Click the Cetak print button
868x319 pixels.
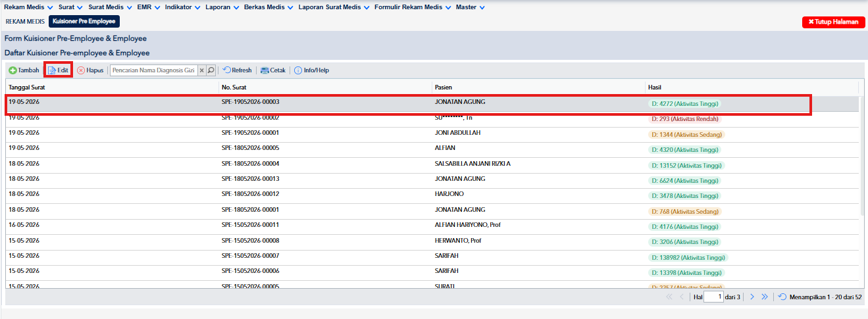(x=273, y=70)
